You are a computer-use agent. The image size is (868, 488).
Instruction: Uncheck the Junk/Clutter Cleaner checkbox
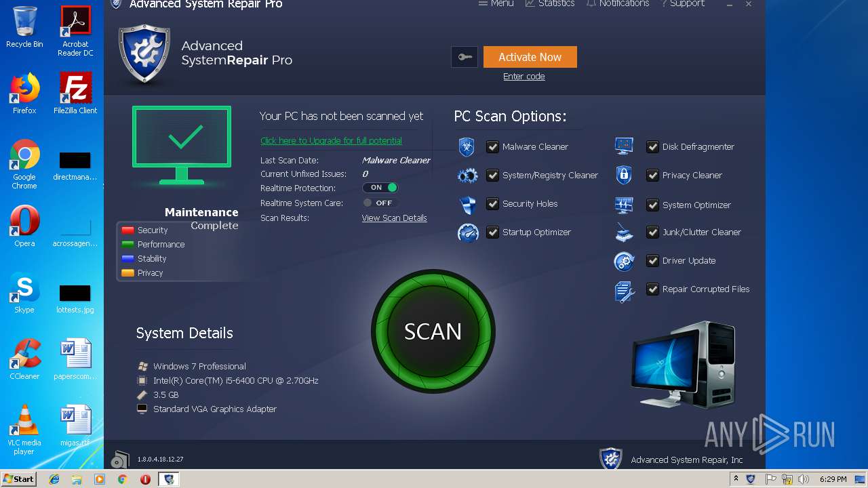[652, 232]
